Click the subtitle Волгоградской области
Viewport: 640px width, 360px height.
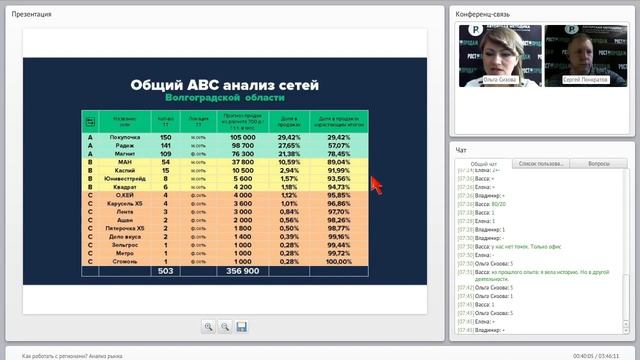[225, 98]
